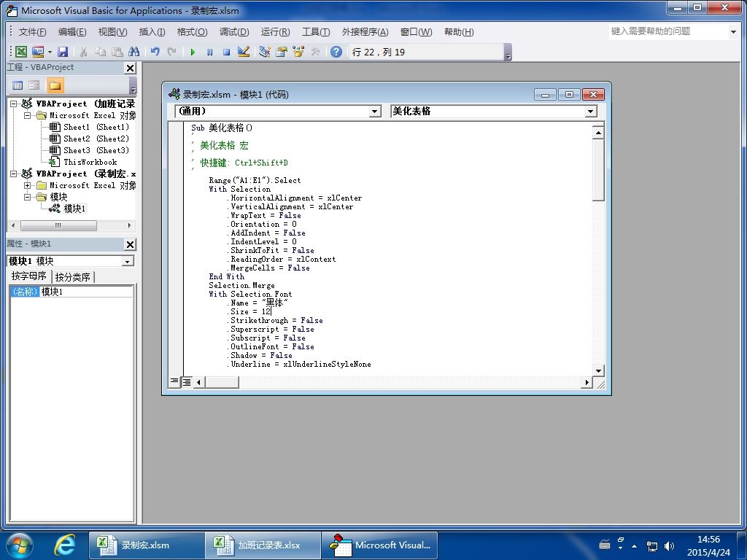Open the 视图(V) menu
Image resolution: width=747 pixels, height=560 pixels.
(112, 32)
